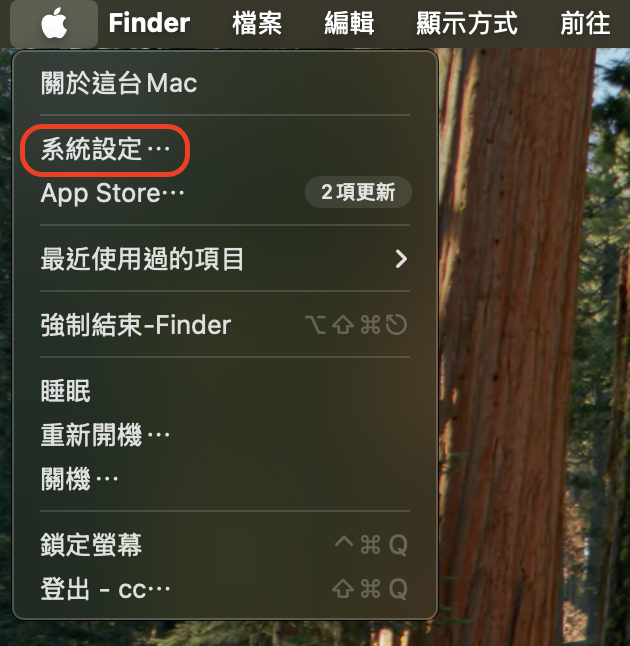Image resolution: width=630 pixels, height=646 pixels.
Task: Open the 顯示方式 menu
Action: 467,23
